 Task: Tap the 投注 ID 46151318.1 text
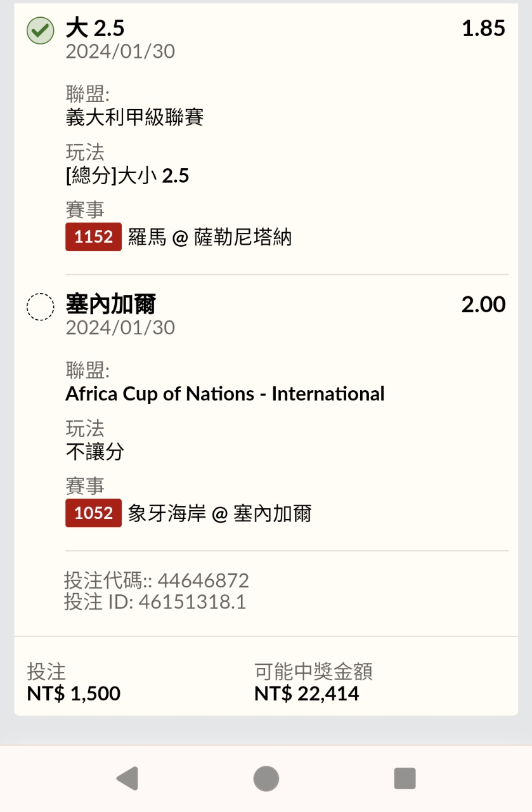(x=155, y=601)
